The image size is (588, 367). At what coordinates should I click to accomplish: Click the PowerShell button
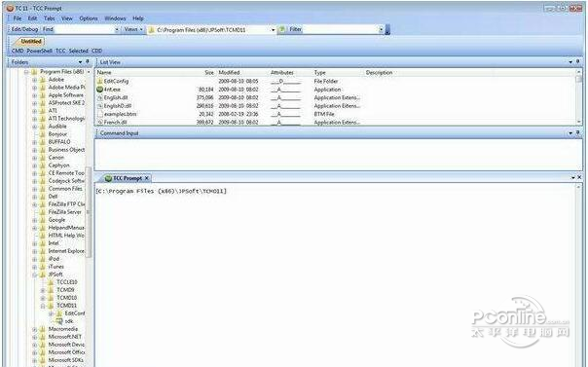(39, 51)
